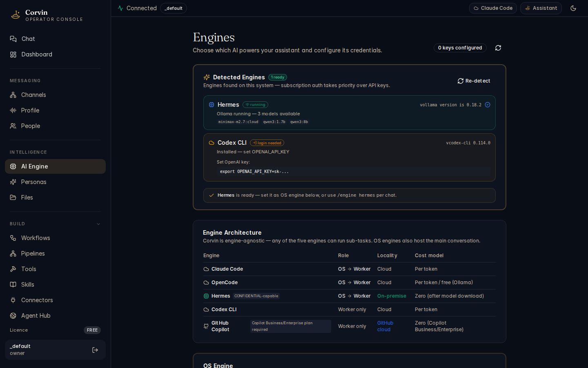Click the 1 ready badge
588x368 pixels.
point(278,77)
